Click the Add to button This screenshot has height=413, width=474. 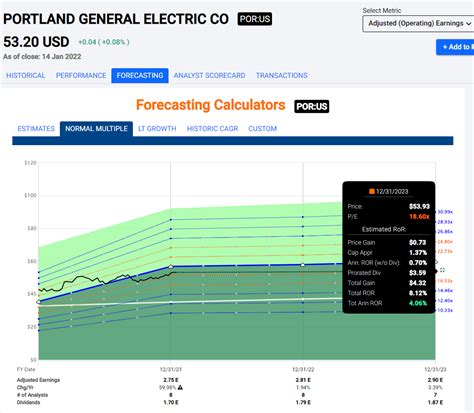click(x=455, y=47)
